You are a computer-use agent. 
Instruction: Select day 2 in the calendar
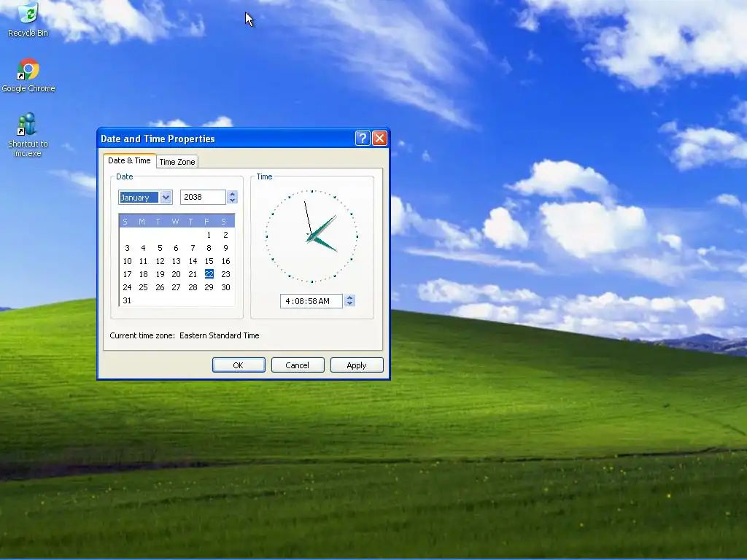point(226,235)
